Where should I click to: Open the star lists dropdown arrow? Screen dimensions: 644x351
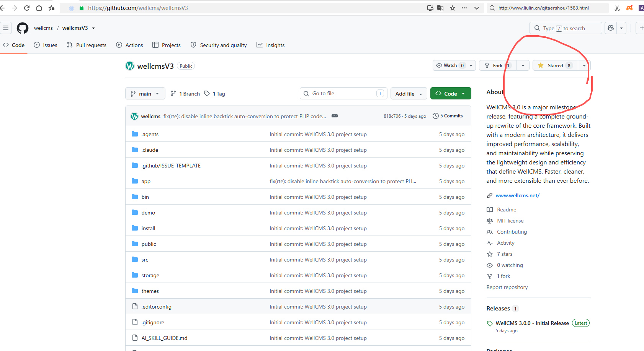(584, 65)
